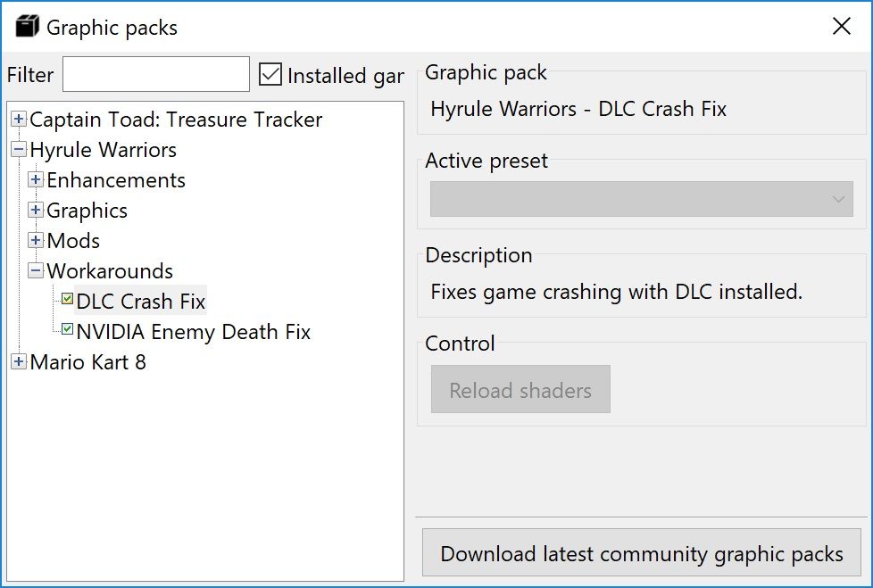Toggle the Installed games checkbox
Image resolution: width=873 pixels, height=588 pixels.
pos(270,75)
